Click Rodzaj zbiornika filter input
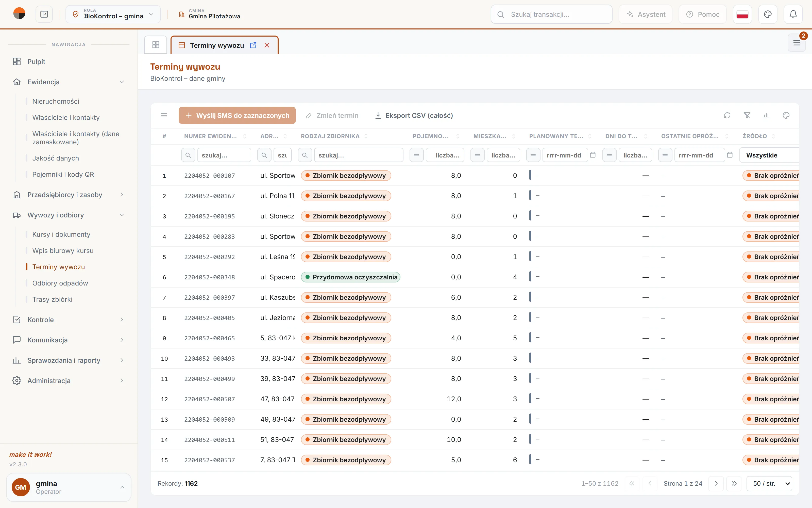 point(359,155)
